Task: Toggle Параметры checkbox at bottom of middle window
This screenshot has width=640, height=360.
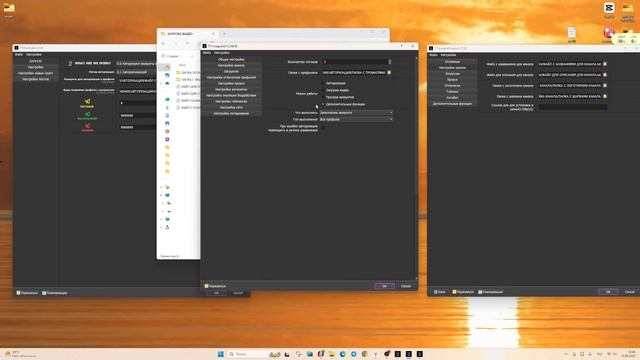Action: click(x=215, y=286)
